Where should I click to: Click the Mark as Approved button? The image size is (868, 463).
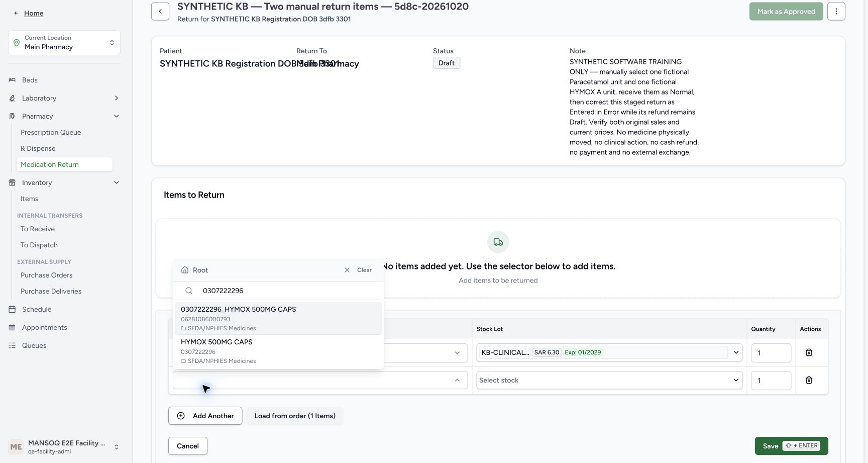(786, 11)
